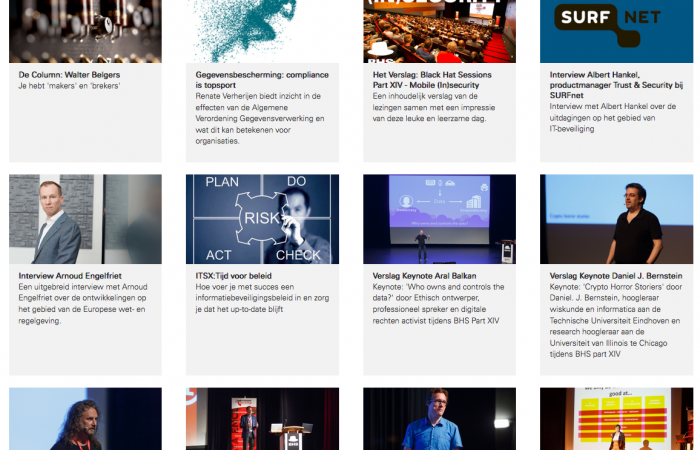Open the 'De Column: Walter Belgers' article title
This screenshot has width=700, height=450.
click(x=69, y=75)
